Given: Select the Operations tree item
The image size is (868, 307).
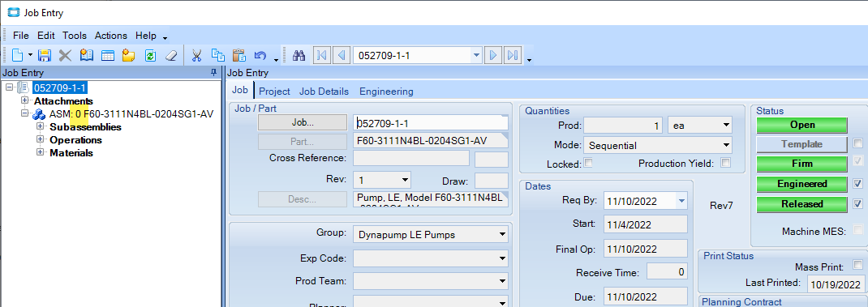Looking at the screenshot, I should click(75, 140).
